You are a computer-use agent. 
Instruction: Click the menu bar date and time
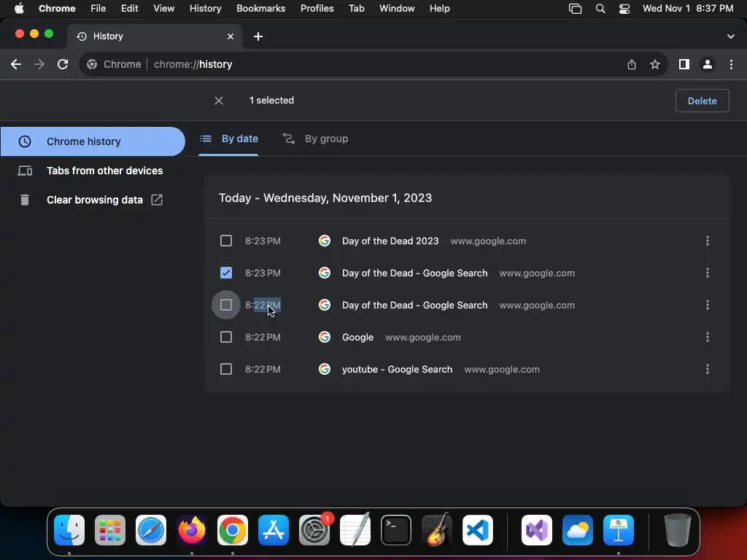click(688, 9)
